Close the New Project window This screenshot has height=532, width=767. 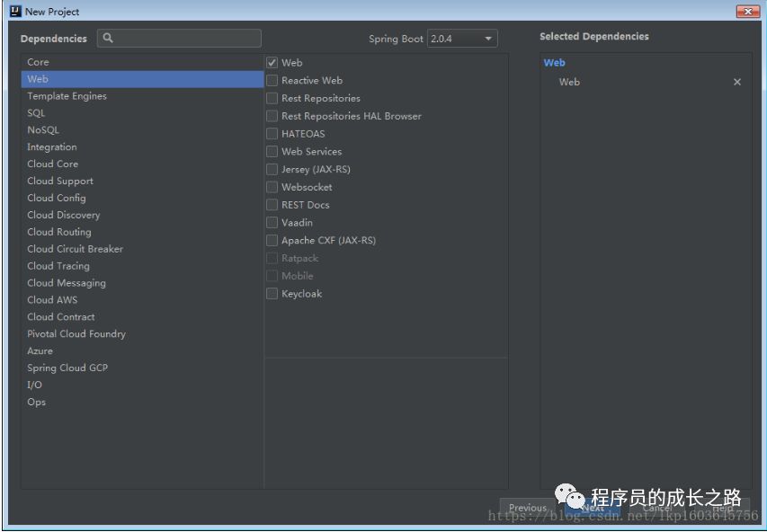click(747, 12)
